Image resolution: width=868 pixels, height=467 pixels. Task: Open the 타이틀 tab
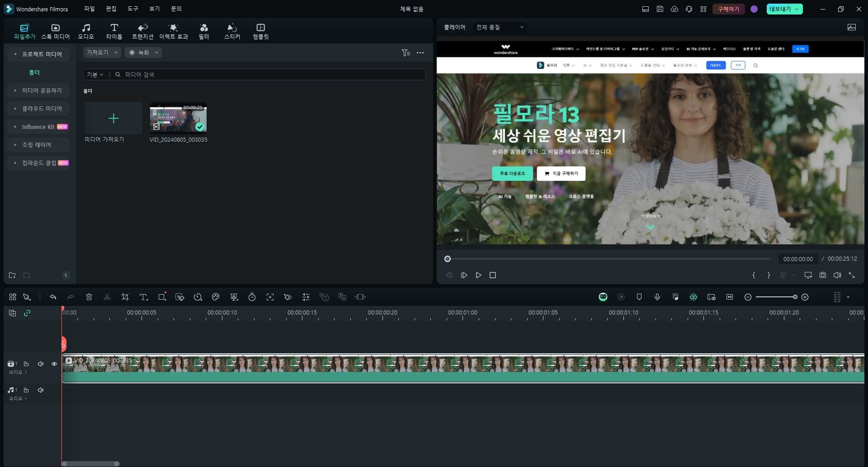(114, 31)
